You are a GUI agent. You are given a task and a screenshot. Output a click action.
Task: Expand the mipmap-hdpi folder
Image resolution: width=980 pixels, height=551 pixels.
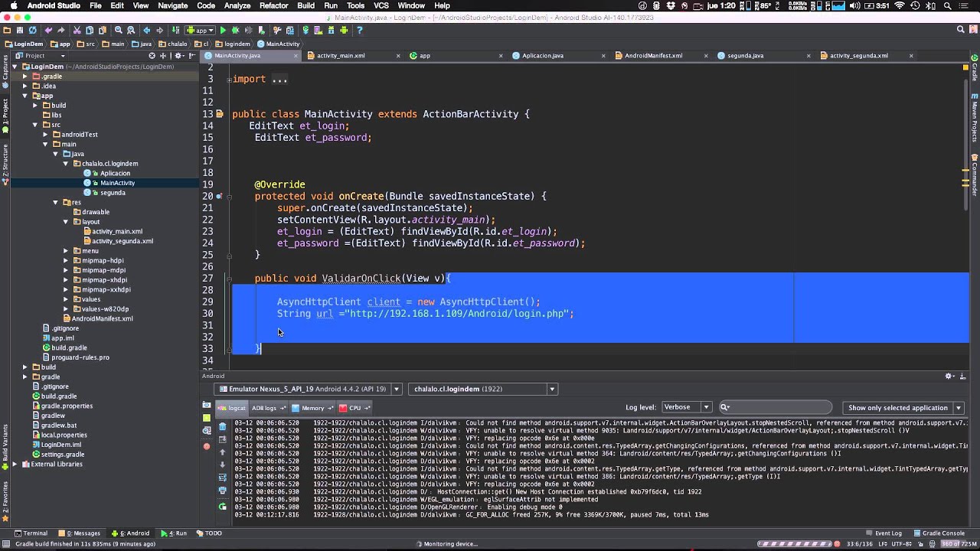[66, 260]
